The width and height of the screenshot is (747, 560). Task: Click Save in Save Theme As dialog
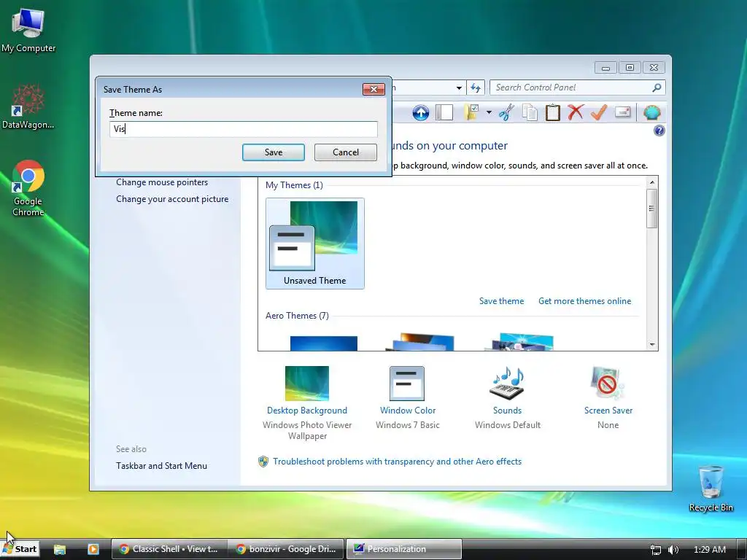(x=274, y=152)
